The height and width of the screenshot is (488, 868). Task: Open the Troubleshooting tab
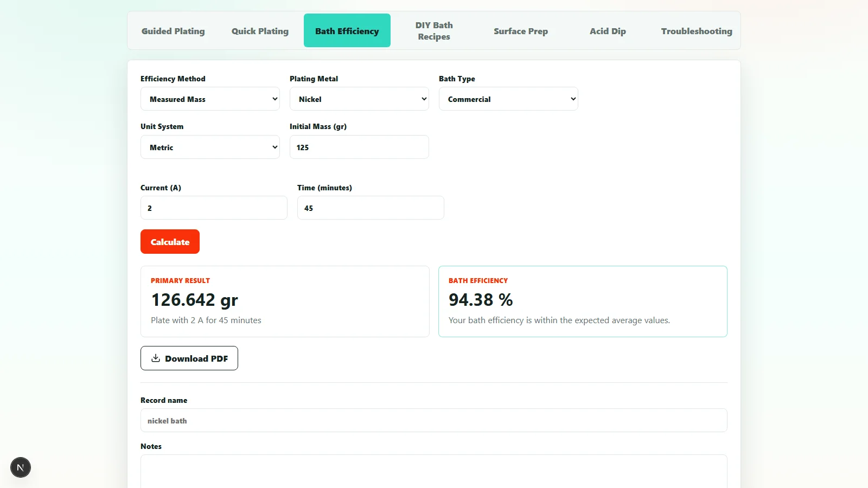[x=697, y=31]
